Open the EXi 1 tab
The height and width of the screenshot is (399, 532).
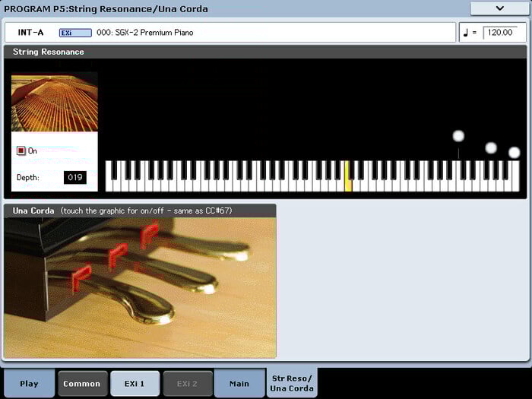135,383
